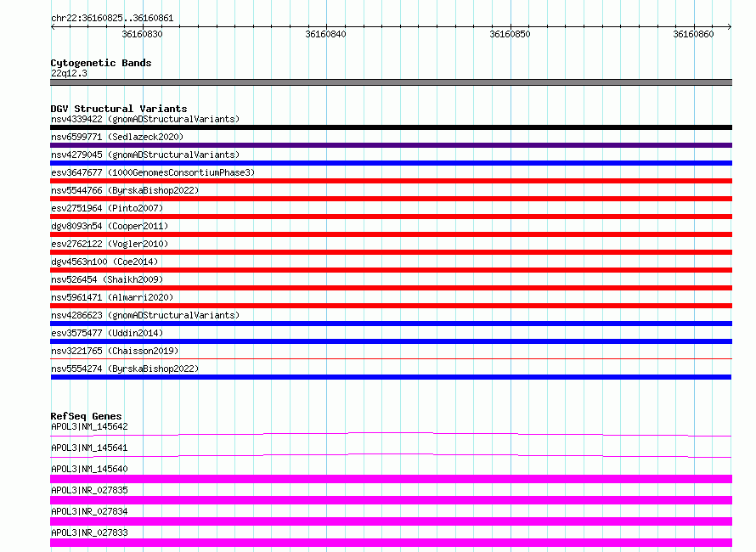Select the thin red line for nsv3221765
This screenshot has height=552, width=756.
pos(391,359)
